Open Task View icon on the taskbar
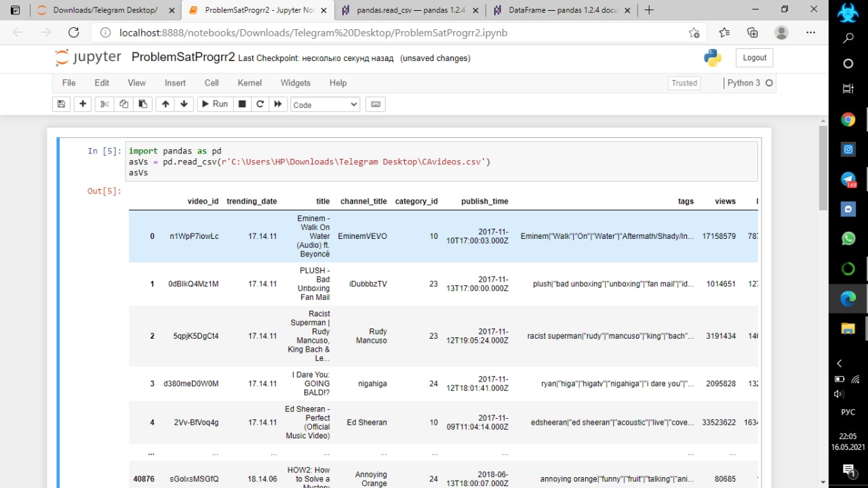 pyautogui.click(x=848, y=89)
